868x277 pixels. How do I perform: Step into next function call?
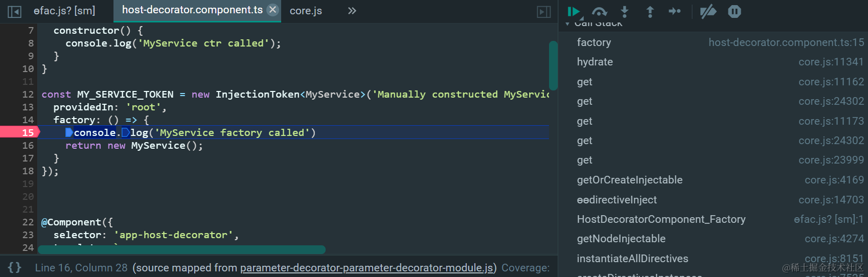click(x=625, y=11)
